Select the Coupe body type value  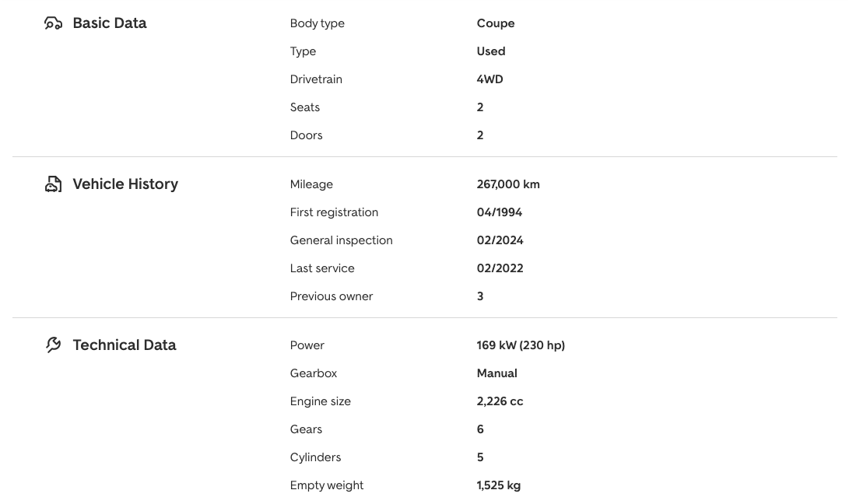pyautogui.click(x=496, y=23)
